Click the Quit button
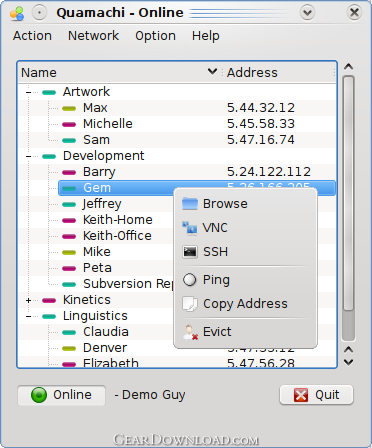 [316, 395]
